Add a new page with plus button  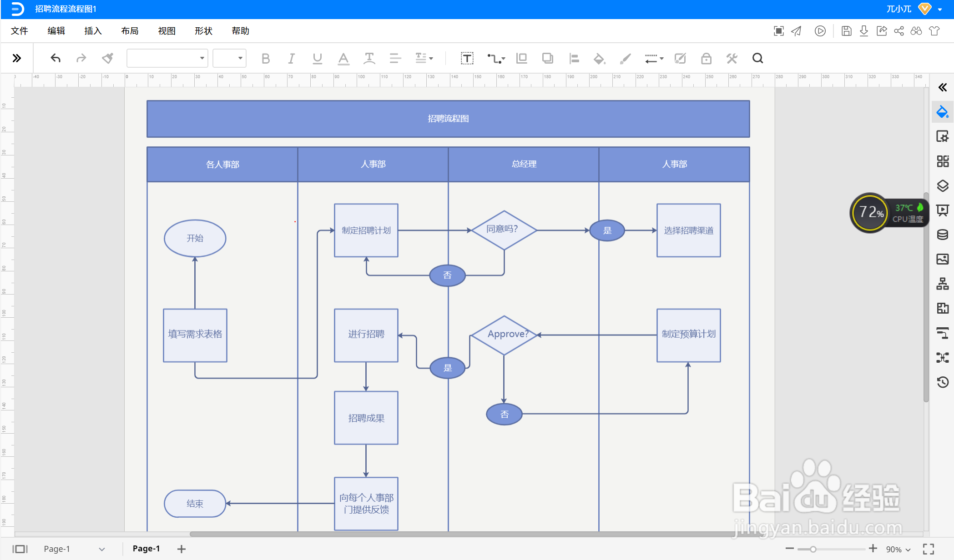click(x=181, y=549)
